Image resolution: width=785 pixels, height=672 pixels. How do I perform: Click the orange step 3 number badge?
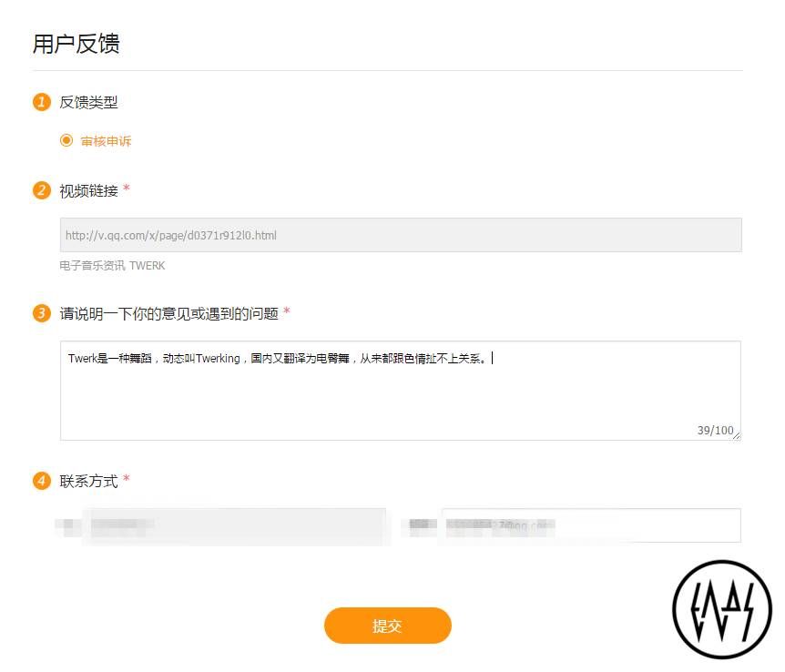click(42, 313)
